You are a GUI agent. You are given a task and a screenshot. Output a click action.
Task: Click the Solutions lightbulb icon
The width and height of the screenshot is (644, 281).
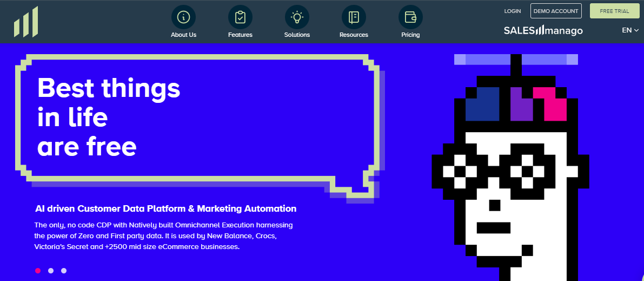coord(297,17)
